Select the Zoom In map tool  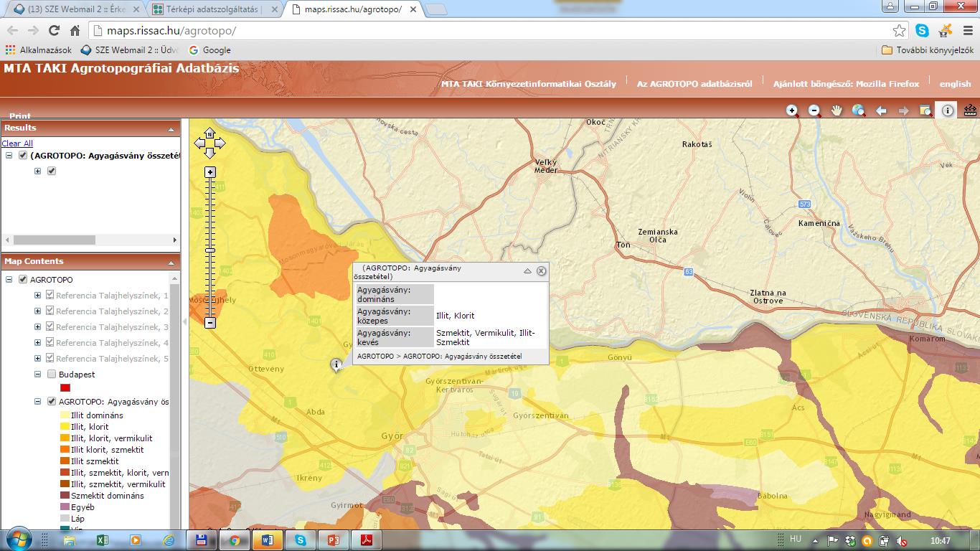792,110
